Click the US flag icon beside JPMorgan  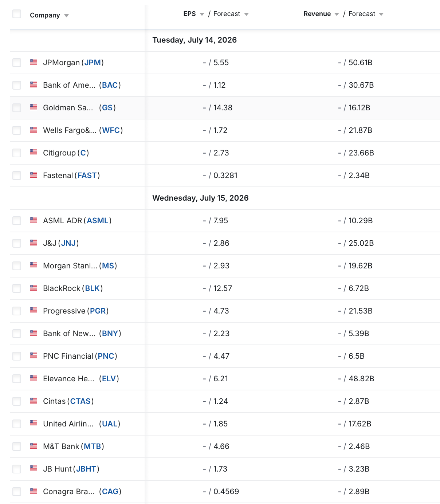tap(34, 62)
